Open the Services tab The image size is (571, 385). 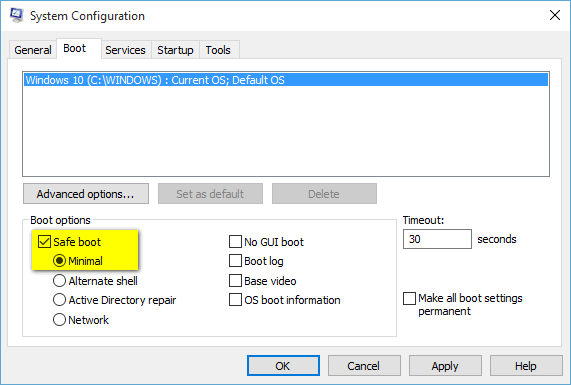click(x=125, y=50)
